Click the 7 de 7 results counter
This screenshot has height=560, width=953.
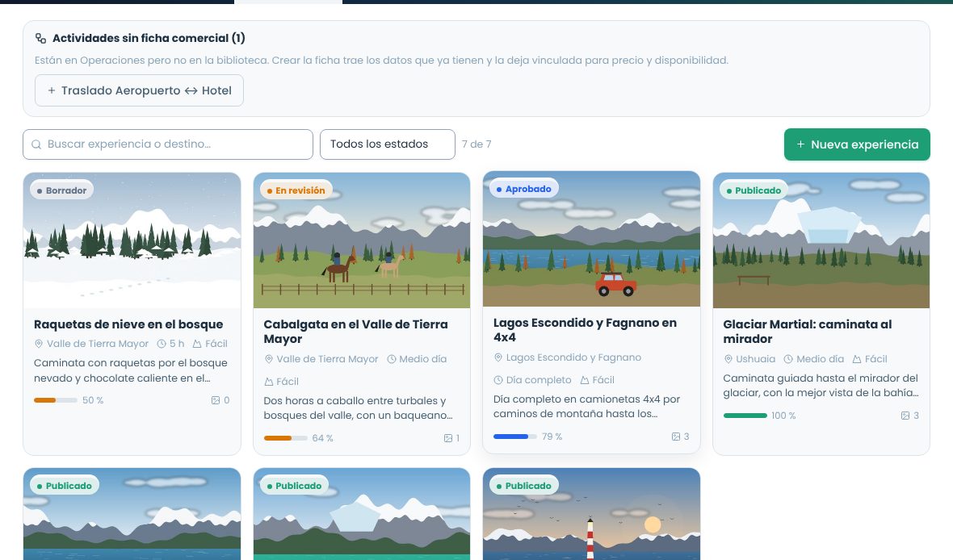tap(476, 144)
